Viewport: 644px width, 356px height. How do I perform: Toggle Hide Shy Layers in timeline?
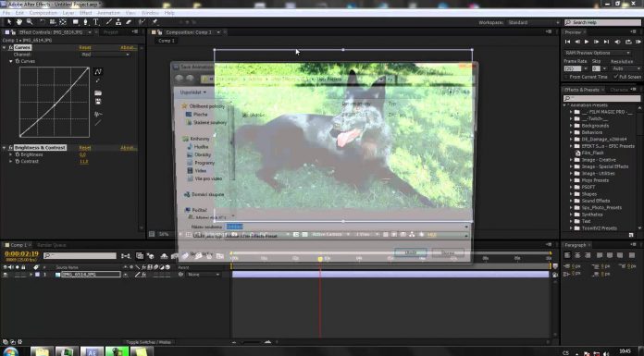click(164, 256)
